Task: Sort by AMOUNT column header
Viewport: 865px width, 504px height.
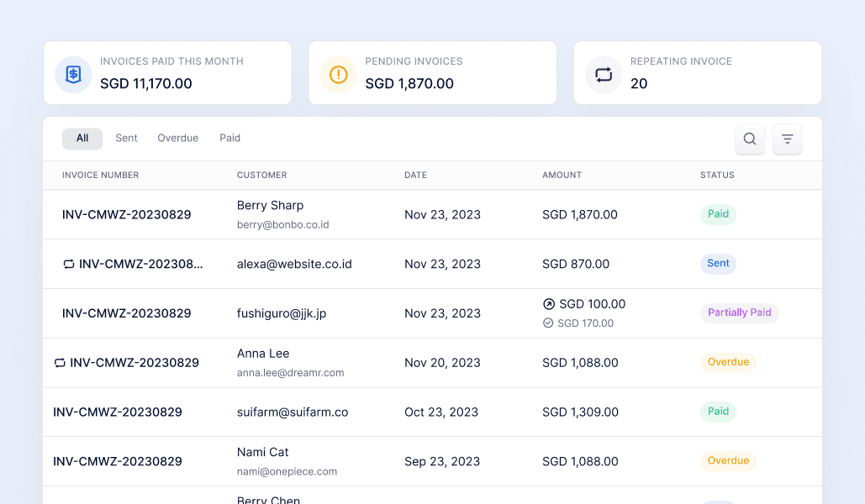Action: click(x=562, y=175)
